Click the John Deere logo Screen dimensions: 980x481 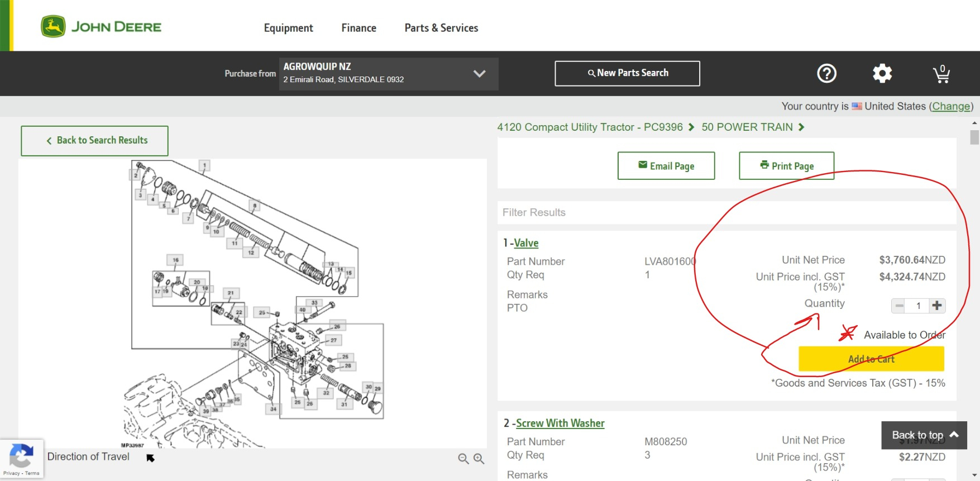click(x=101, y=27)
